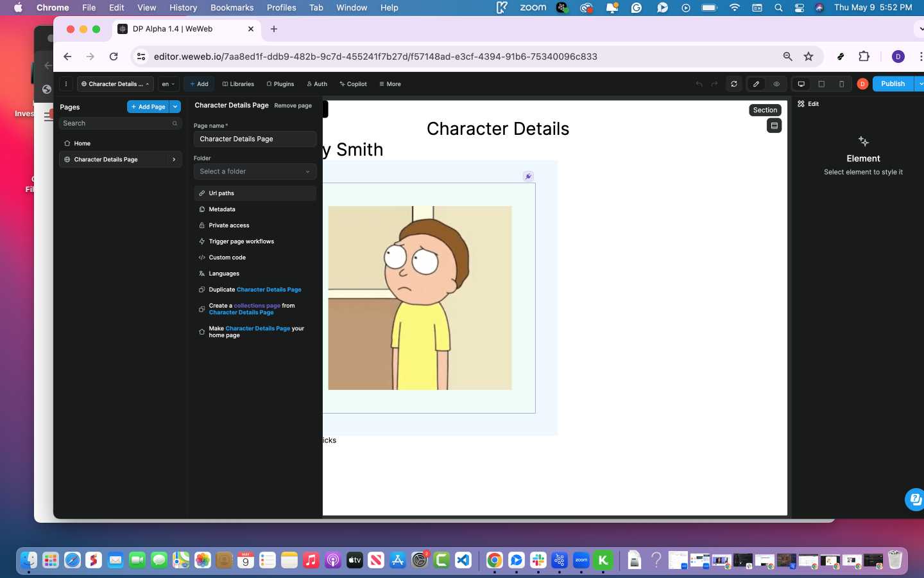Open the Character Details page selector dropdown
The width and height of the screenshot is (924, 578).
116,84
